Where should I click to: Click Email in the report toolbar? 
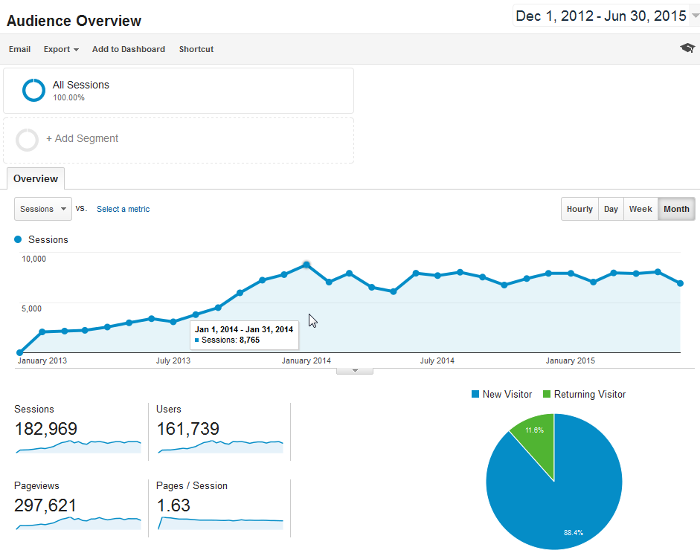pyautogui.click(x=19, y=49)
